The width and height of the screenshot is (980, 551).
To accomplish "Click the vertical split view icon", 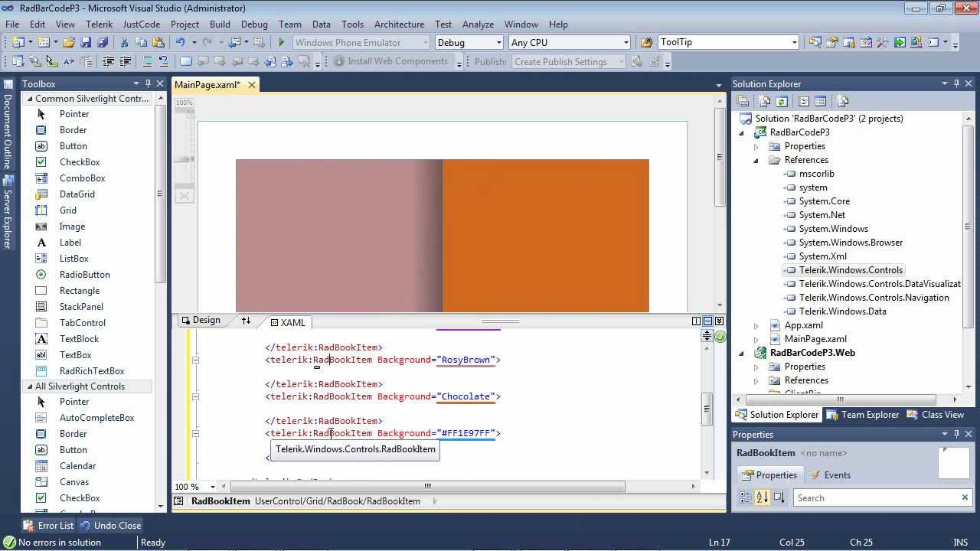I will pyautogui.click(x=697, y=321).
